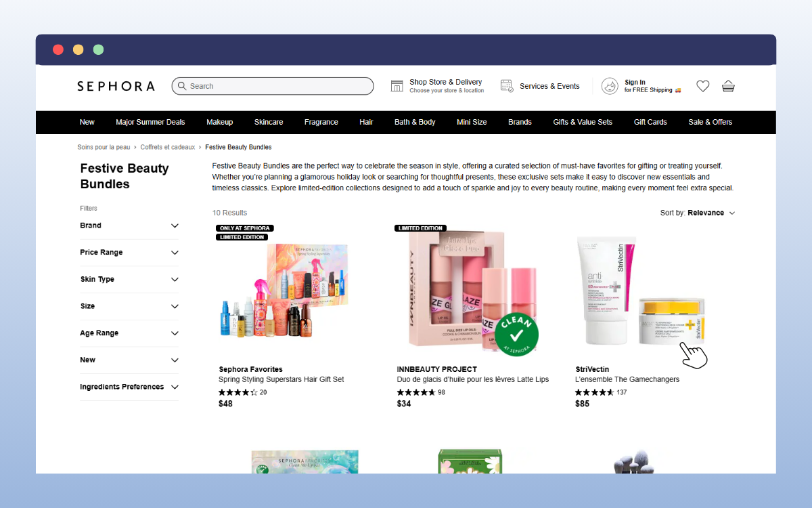Screen dimensions: 812x508
Task: Open the Brands menu
Action: (520, 122)
